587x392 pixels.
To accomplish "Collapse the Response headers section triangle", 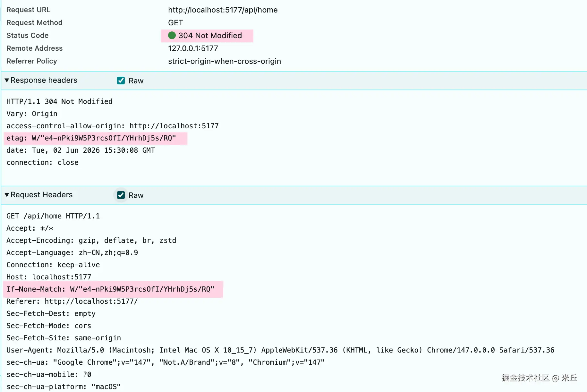I will click(x=7, y=80).
